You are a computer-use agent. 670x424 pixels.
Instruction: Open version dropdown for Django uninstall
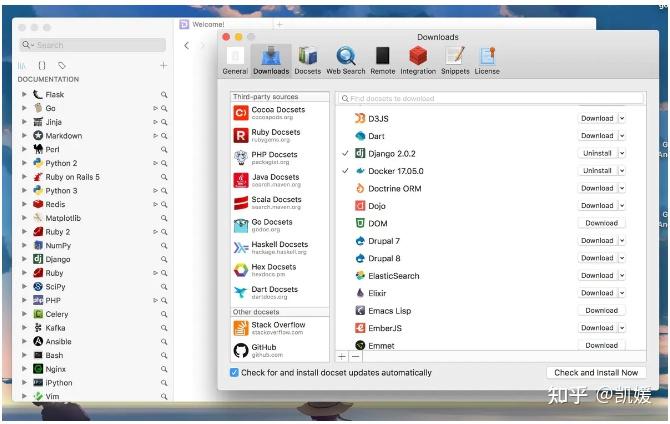[622, 153]
